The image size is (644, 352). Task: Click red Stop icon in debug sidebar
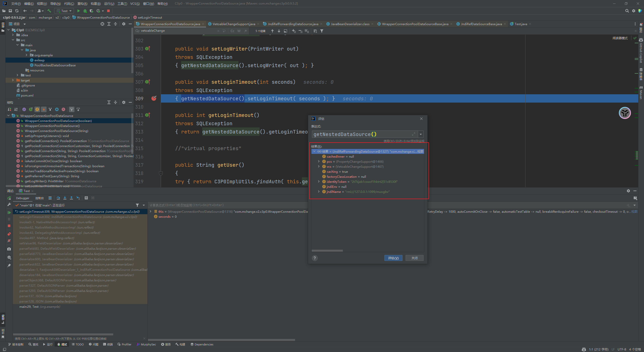point(9,226)
